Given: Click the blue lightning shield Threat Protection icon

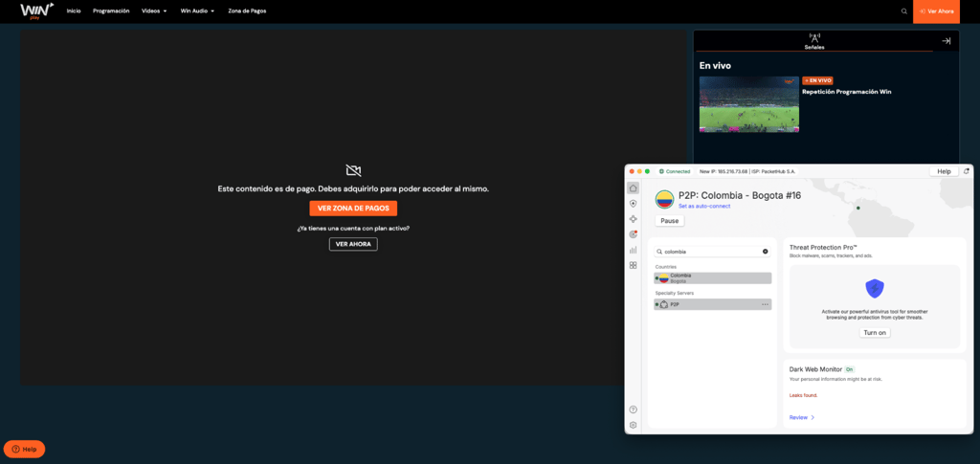Looking at the screenshot, I should (x=875, y=288).
